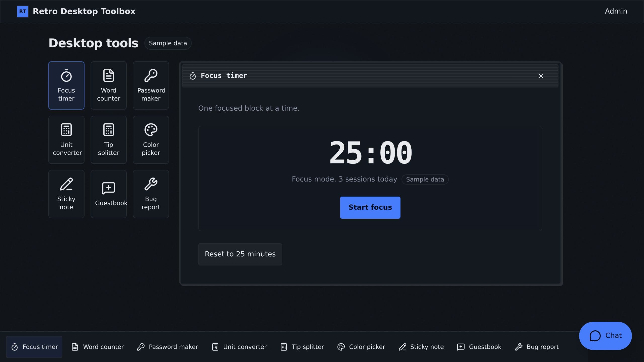Click the Start focus button
The image size is (644, 362).
pos(370,207)
